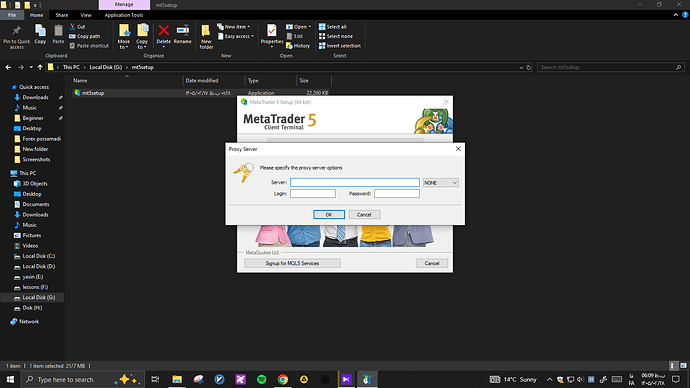Screen dimensions: 690x388
Task: Close the Proxy Server dialog
Action: click(x=458, y=149)
